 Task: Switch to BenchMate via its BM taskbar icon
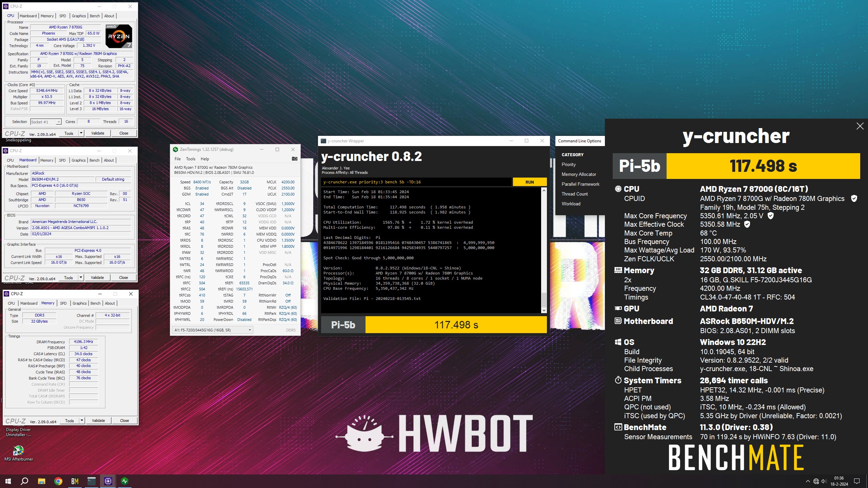pos(75,481)
